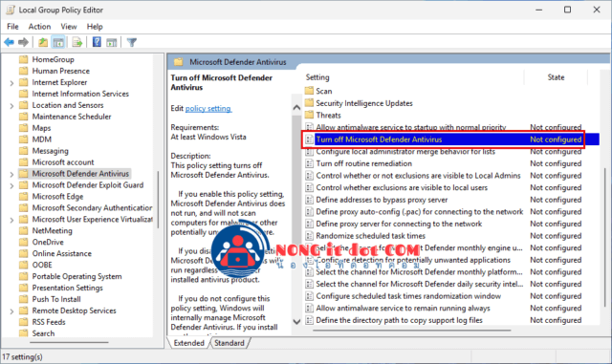Select RSS Feeds in the tree
612x364 pixels.
click(x=49, y=322)
